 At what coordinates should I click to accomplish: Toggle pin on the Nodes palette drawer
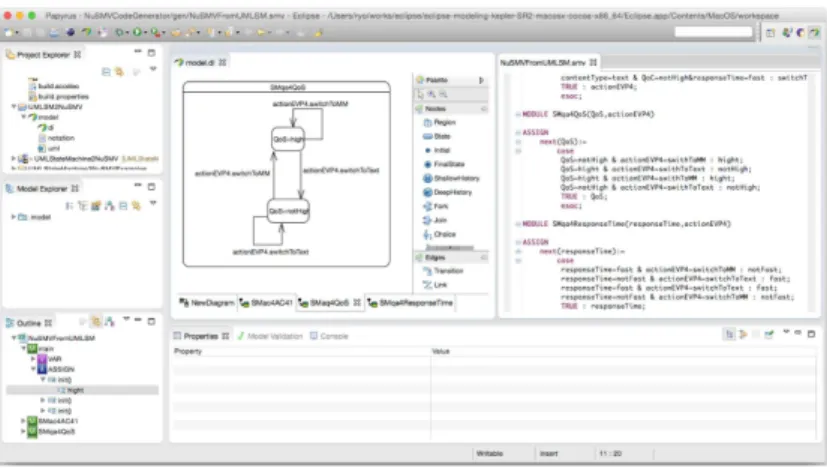point(483,109)
